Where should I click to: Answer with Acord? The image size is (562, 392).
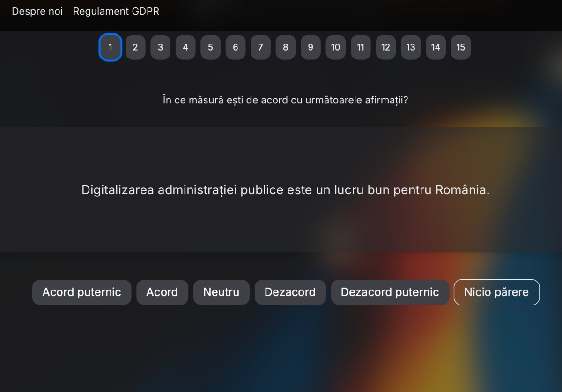pyautogui.click(x=162, y=292)
